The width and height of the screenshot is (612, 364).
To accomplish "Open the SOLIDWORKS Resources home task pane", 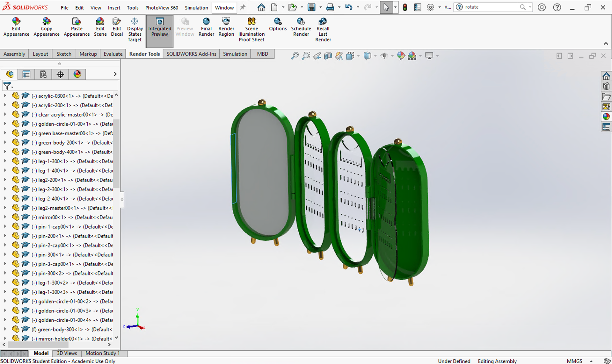I will click(606, 76).
